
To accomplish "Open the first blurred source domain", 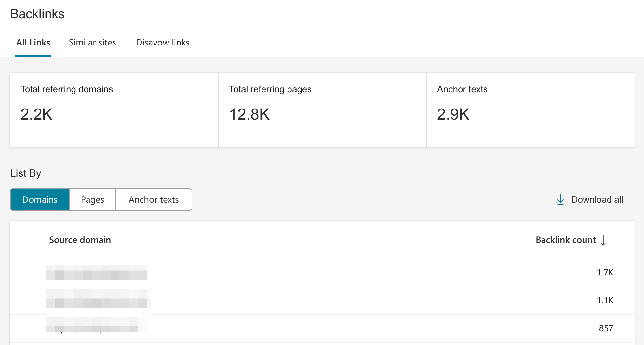I will point(97,273).
